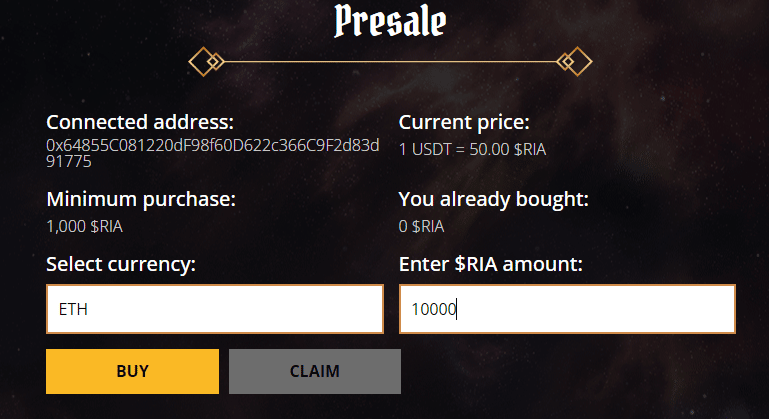This screenshot has height=419, width=769.
Task: Click the 'Select currency:' label
Action: (121, 264)
